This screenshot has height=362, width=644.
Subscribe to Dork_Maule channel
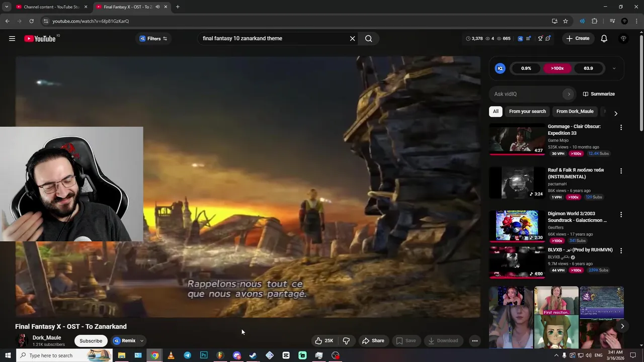coord(91,341)
